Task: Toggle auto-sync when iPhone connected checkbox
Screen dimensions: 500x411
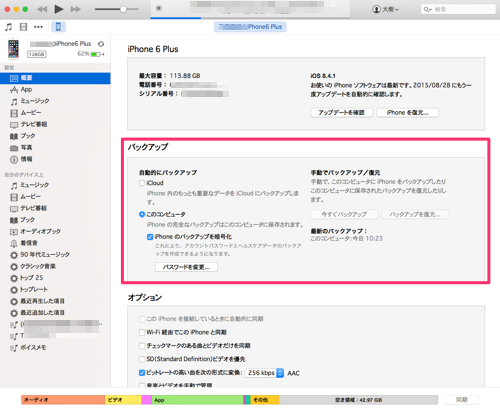Action: tap(142, 319)
